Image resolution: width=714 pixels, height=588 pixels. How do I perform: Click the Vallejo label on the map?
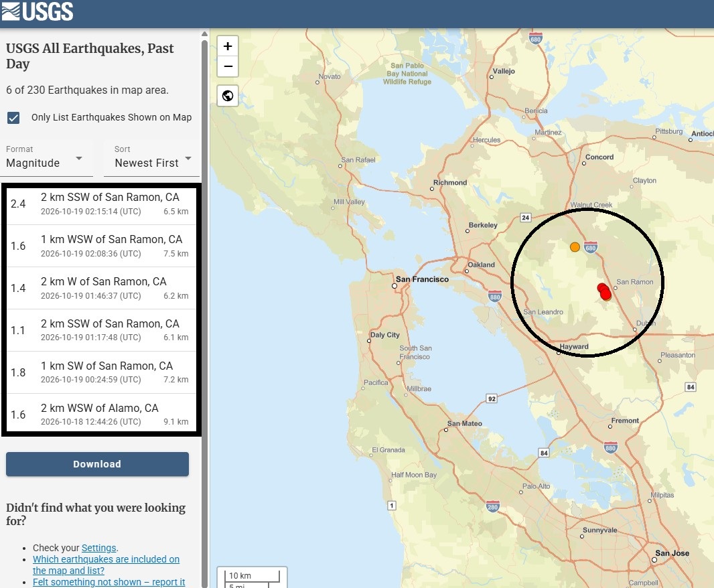pos(504,71)
